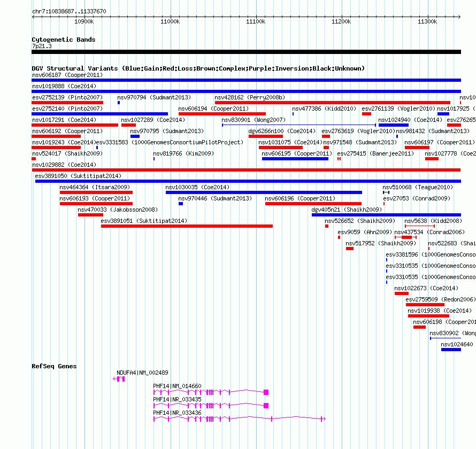Click the blue bar under nsv1019888 (Coe2014)
476x449 pixels.
[246, 91]
